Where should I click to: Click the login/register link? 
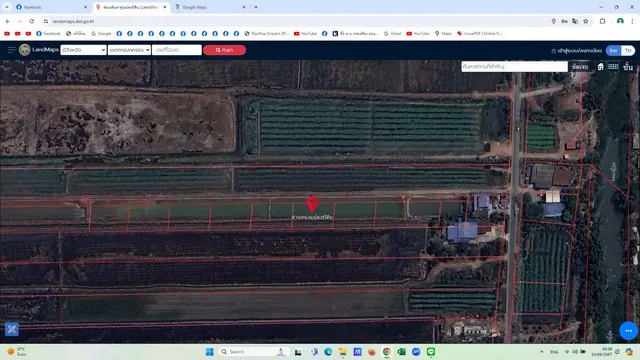[x=577, y=51]
